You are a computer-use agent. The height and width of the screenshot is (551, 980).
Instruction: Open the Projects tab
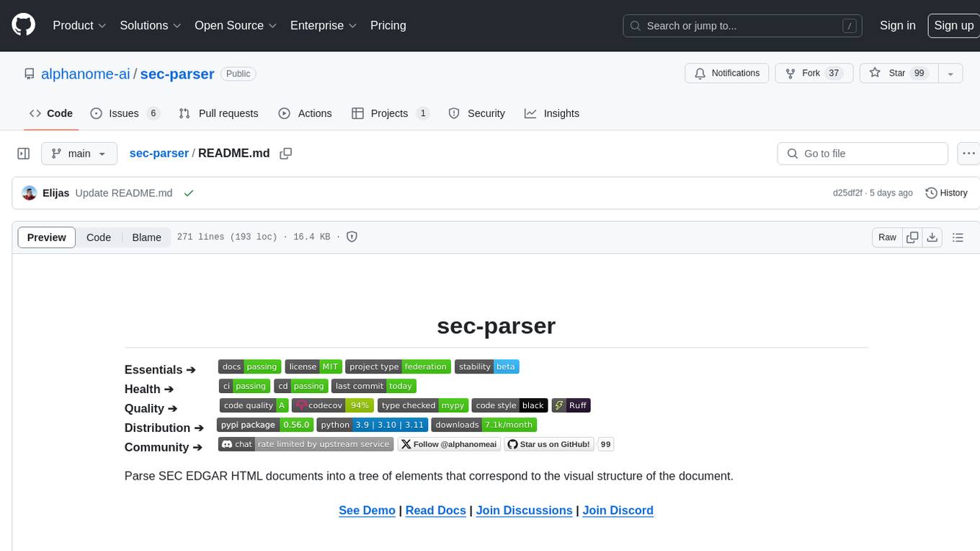tap(391, 113)
